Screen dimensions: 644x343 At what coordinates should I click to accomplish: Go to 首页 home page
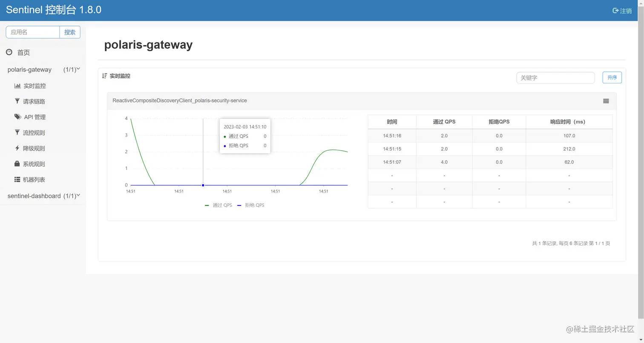coord(23,52)
